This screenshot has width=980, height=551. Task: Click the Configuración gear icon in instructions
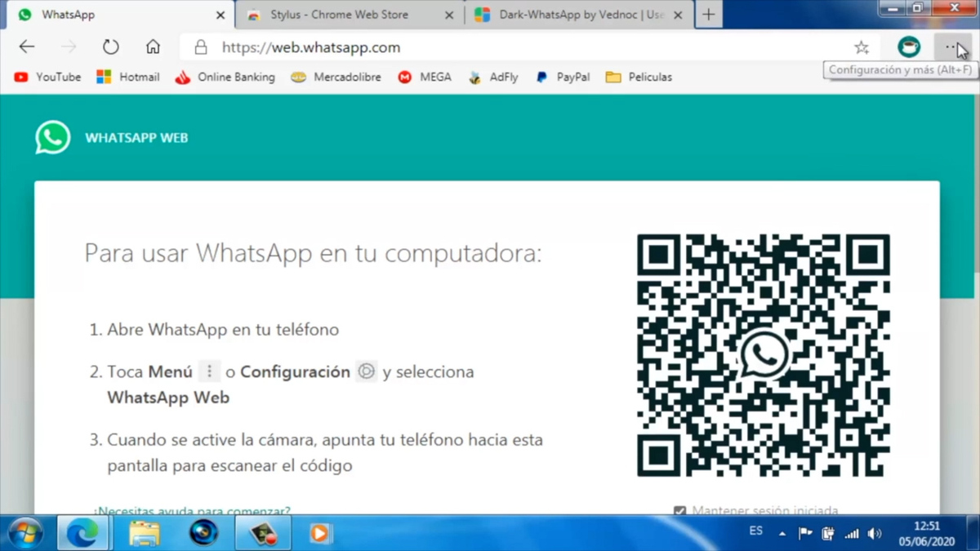(x=367, y=371)
